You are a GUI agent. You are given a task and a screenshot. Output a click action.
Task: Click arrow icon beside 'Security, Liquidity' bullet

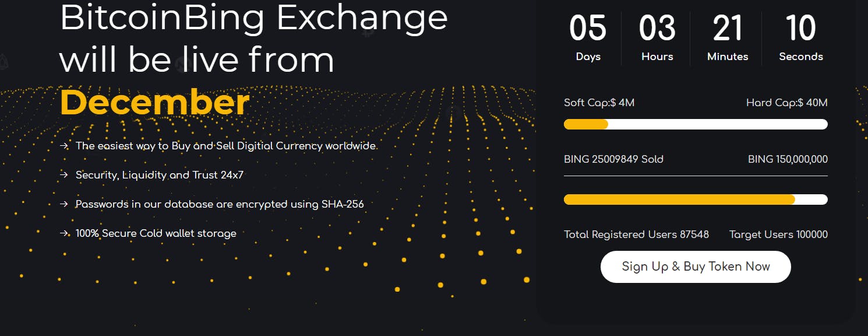point(64,175)
